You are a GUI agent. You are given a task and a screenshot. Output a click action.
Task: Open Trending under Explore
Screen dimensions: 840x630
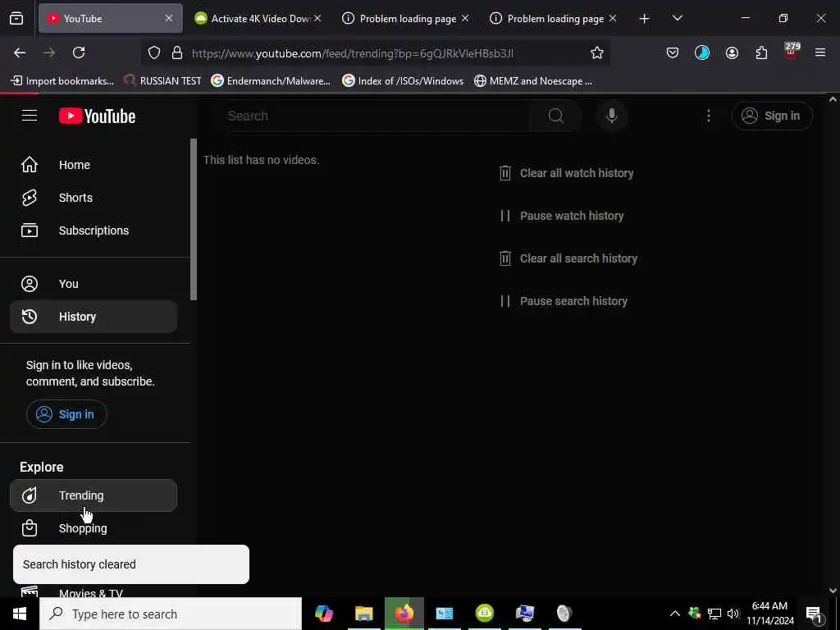pos(94,495)
